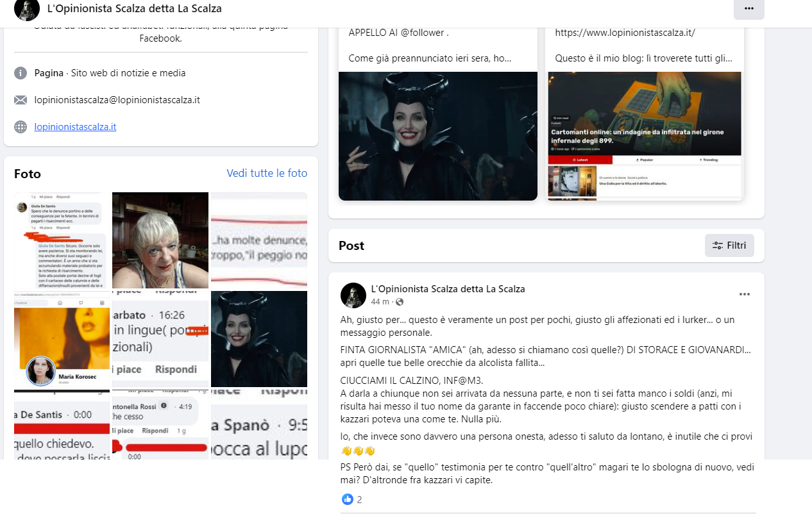This screenshot has height=514, width=812.
Task: Open the 16:26 'in lingue' comment photo
Action: click(x=160, y=339)
